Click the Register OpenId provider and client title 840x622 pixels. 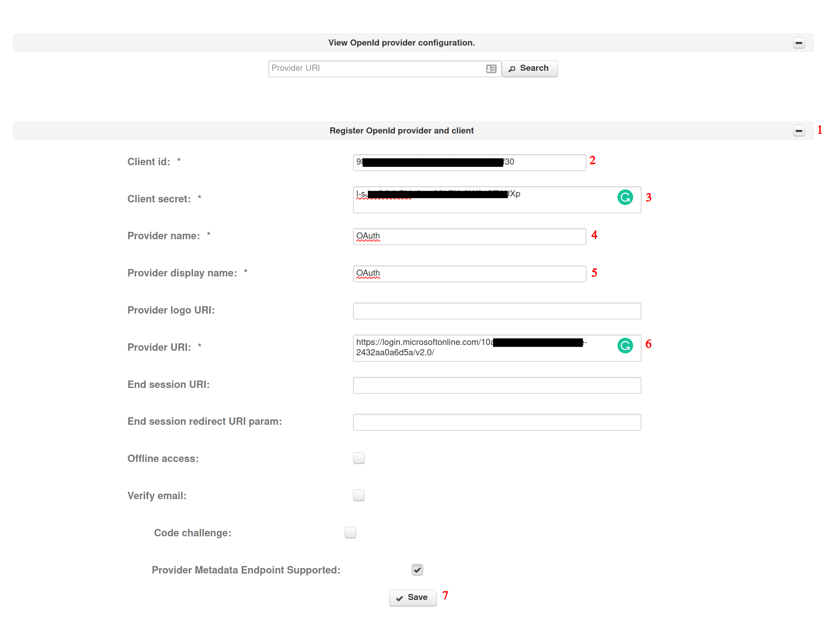[401, 131]
